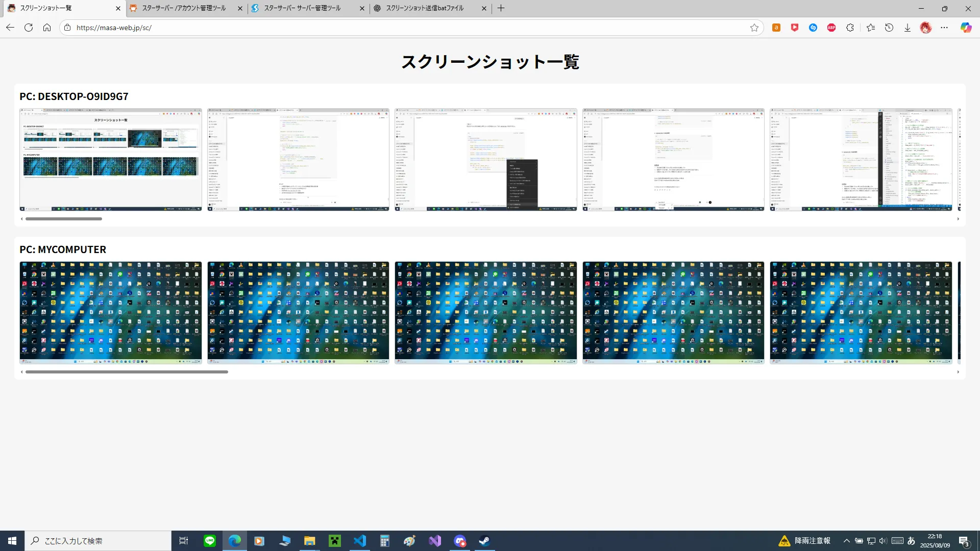Image resolution: width=980 pixels, height=551 pixels.
Task: Switch to スターサーバー サーバー管理ツール tab
Action: pos(302,8)
